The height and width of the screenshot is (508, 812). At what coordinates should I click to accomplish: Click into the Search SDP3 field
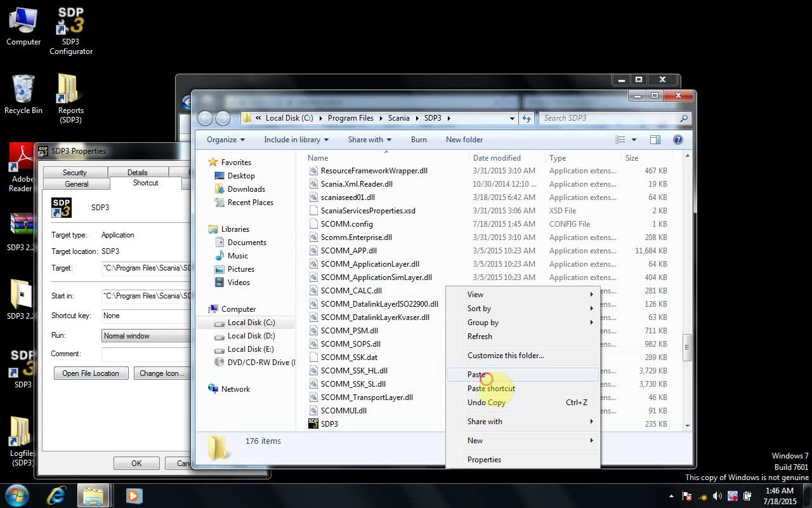point(609,118)
